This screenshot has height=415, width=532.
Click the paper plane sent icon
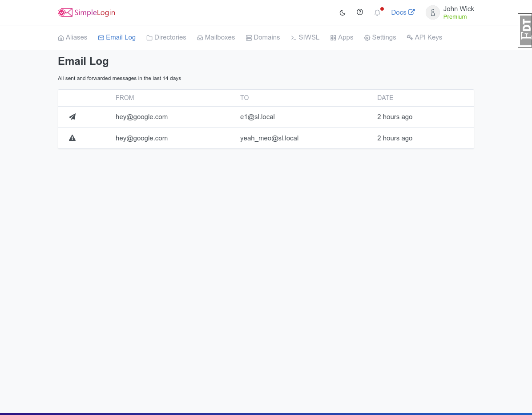pyautogui.click(x=72, y=117)
